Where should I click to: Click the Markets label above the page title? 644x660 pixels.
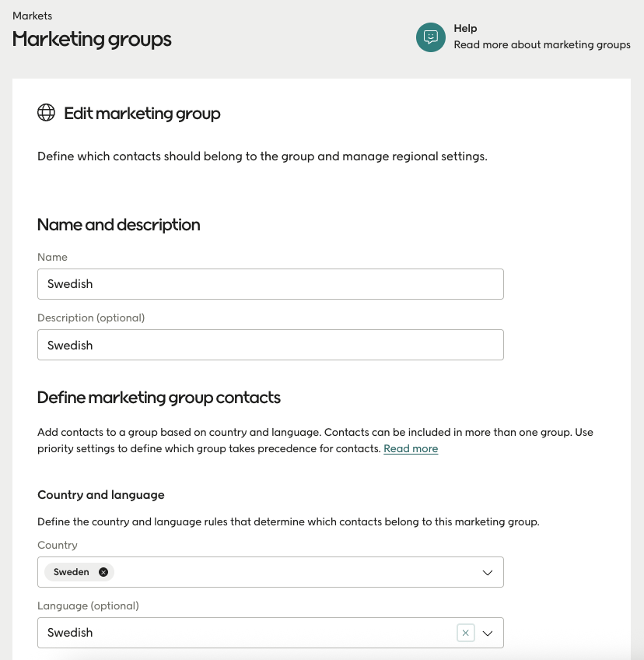[32, 16]
